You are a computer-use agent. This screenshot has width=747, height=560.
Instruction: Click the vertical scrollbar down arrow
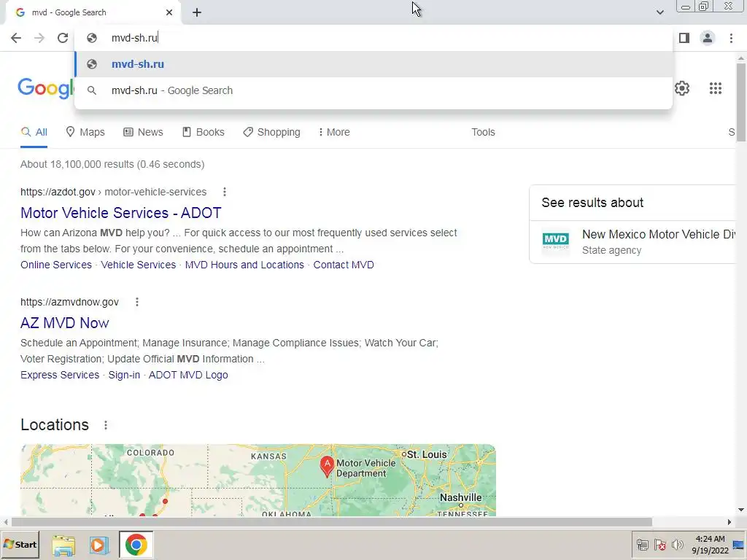(x=741, y=510)
